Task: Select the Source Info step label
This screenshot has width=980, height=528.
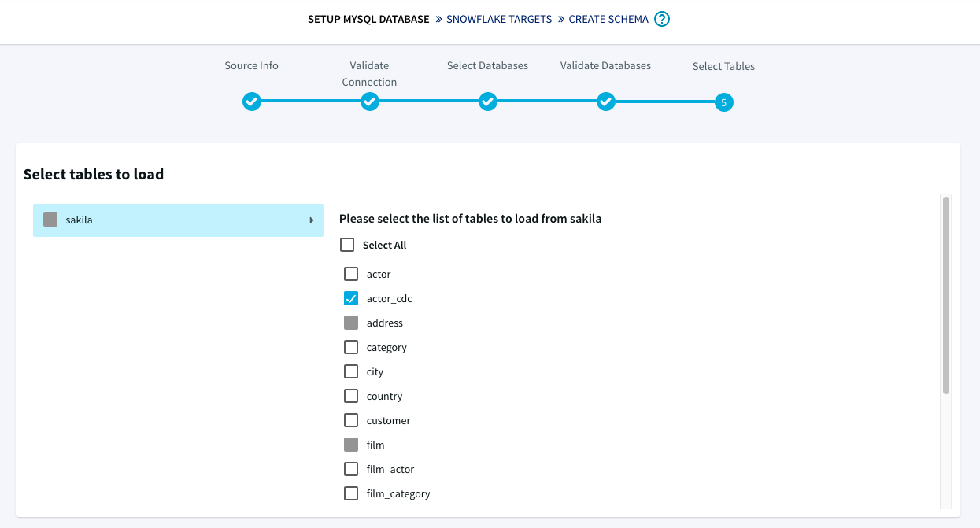Action: coord(251,65)
